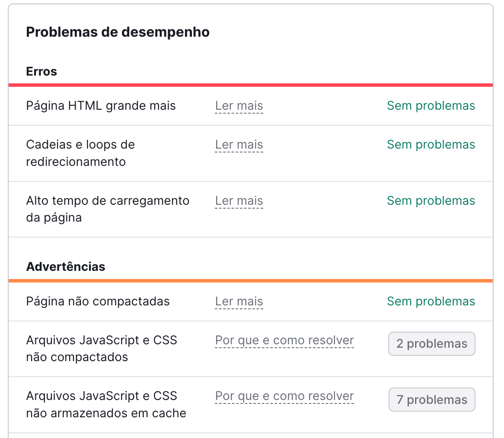Click "Sem problemas" for Alto tempo de carregamento
Screen dimensions: 504x438
click(431, 200)
